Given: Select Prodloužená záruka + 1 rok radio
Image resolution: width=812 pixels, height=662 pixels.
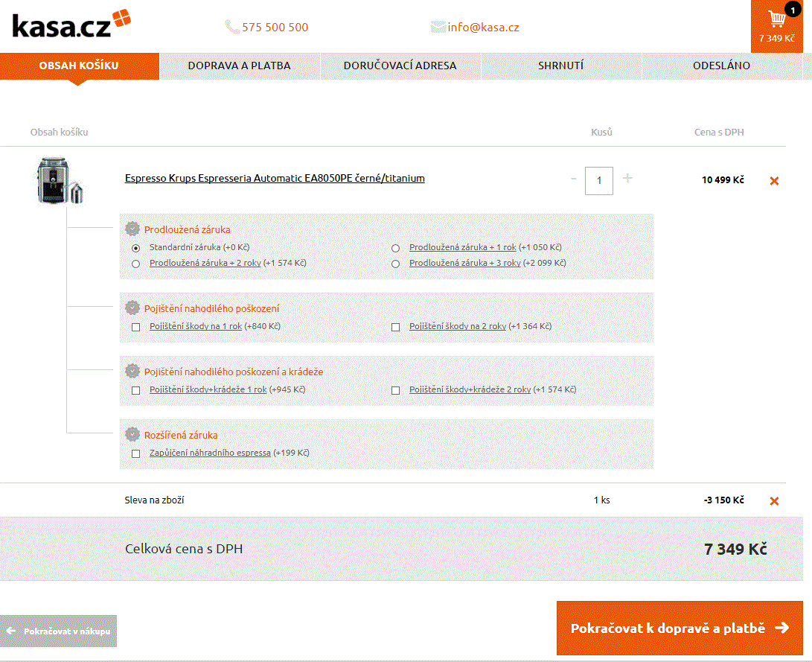Looking at the screenshot, I should click(396, 248).
